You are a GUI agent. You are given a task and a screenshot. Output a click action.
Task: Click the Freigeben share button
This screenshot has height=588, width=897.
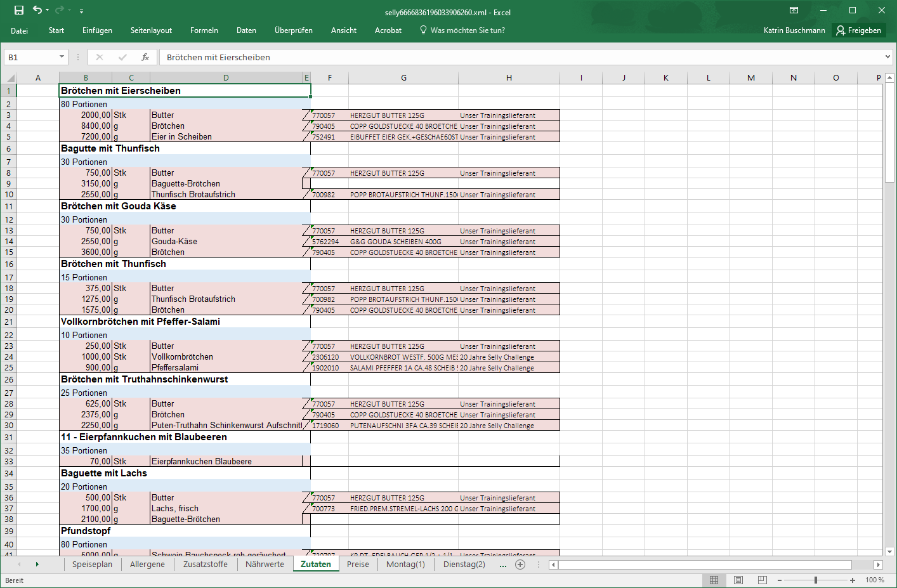tap(858, 30)
